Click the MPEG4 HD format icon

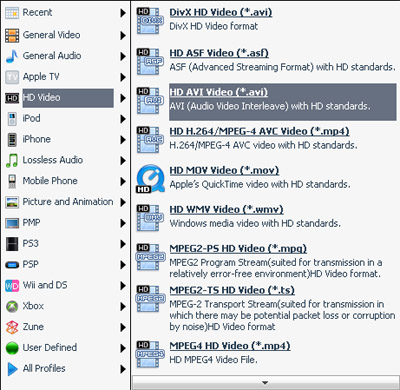coord(150,354)
